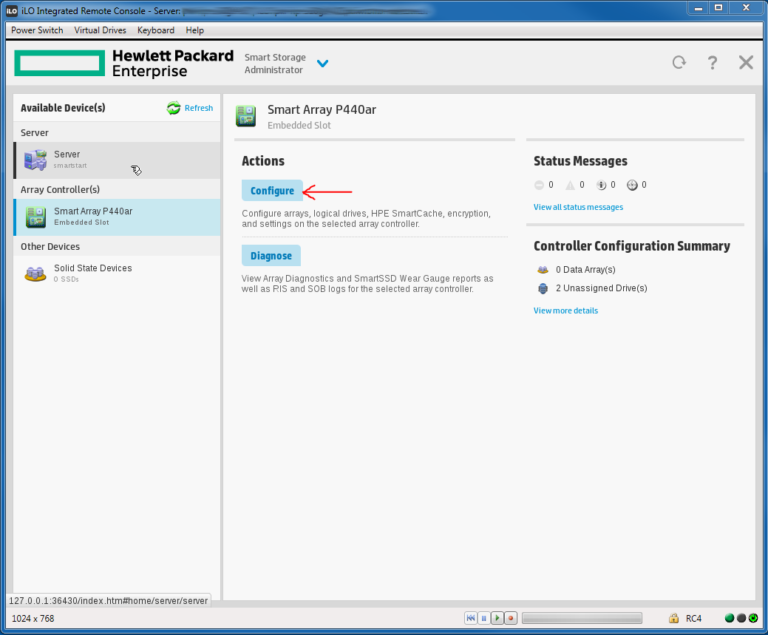
Task: Open the Help menu
Action: 194,30
